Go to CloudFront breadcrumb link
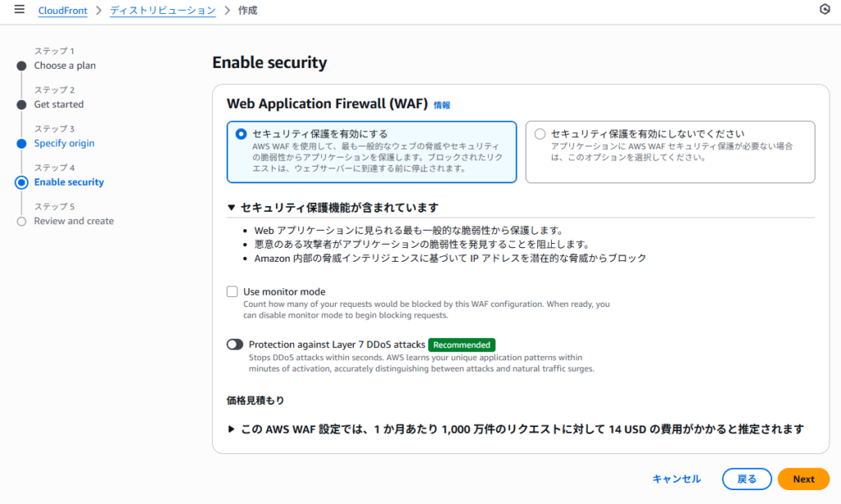 pos(62,11)
